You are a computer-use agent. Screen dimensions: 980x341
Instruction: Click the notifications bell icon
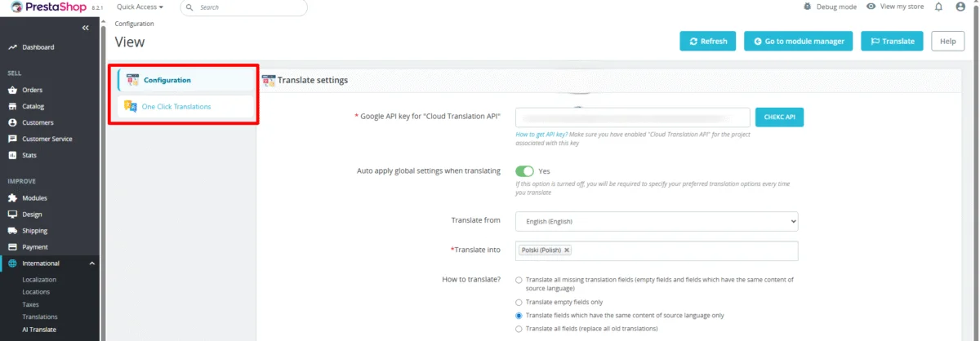click(x=938, y=7)
